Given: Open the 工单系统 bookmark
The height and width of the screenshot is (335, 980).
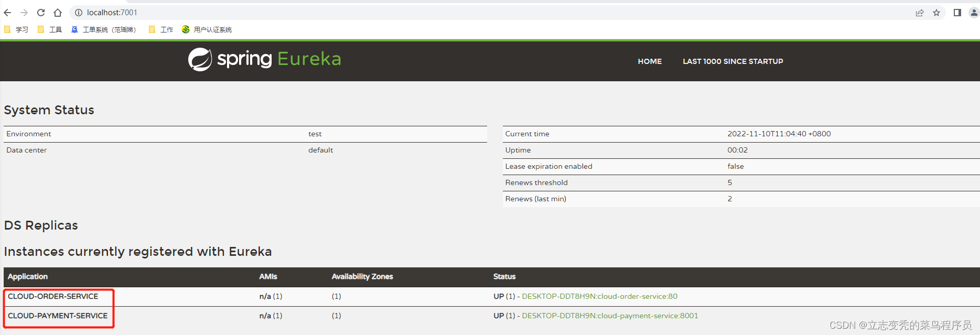Looking at the screenshot, I should point(103,30).
